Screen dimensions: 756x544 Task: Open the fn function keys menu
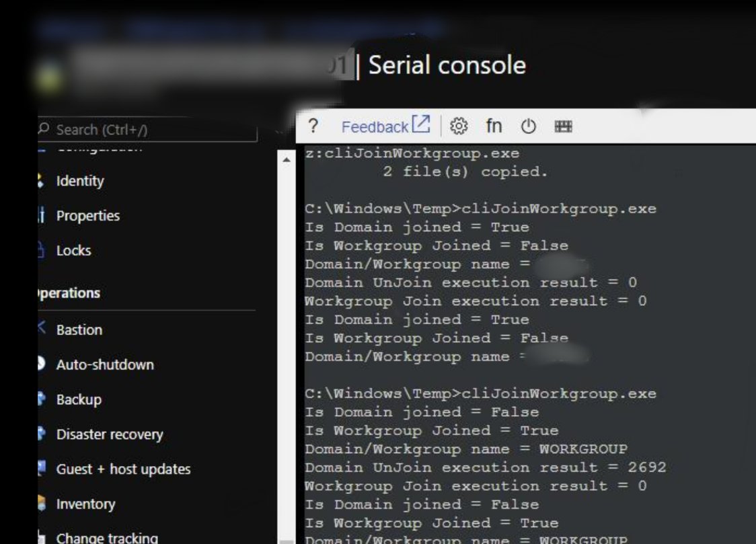coord(494,126)
